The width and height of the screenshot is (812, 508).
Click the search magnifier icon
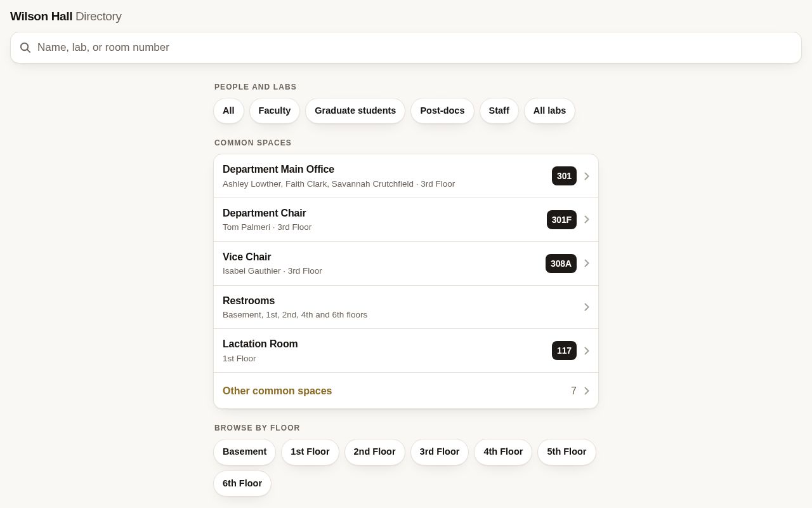tap(25, 48)
